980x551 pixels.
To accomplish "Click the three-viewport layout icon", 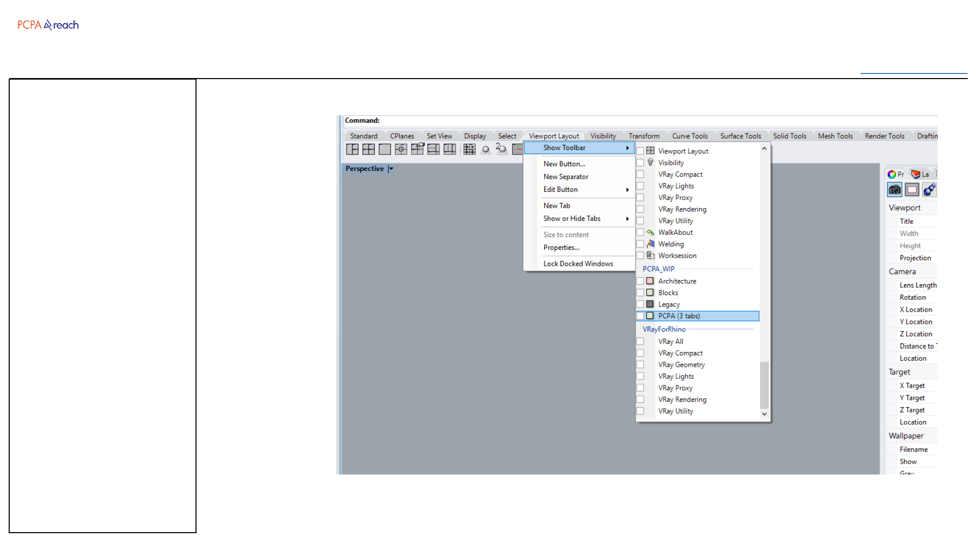I will [x=352, y=149].
